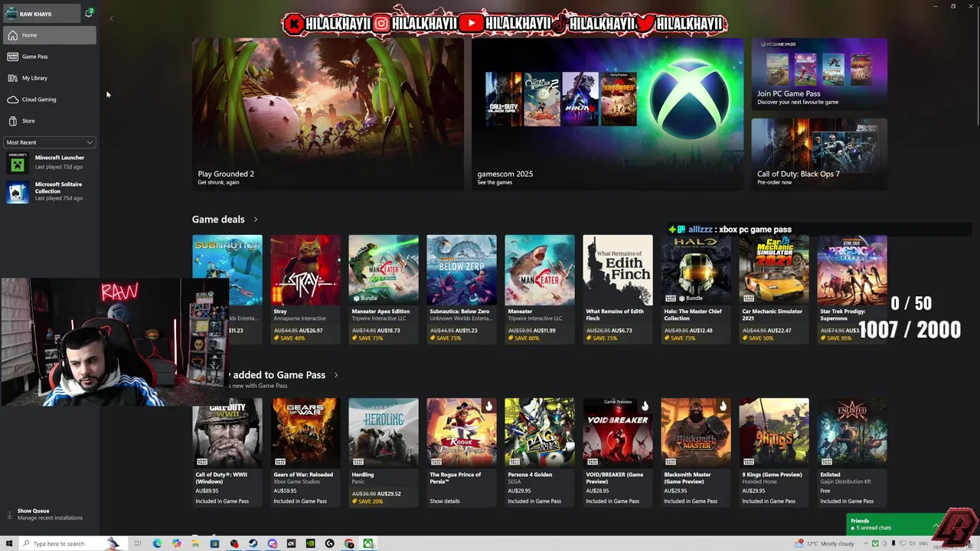Viewport: 980px width, 551px height.
Task: Click SAVE 20% label on Herdling
Action: (x=367, y=501)
